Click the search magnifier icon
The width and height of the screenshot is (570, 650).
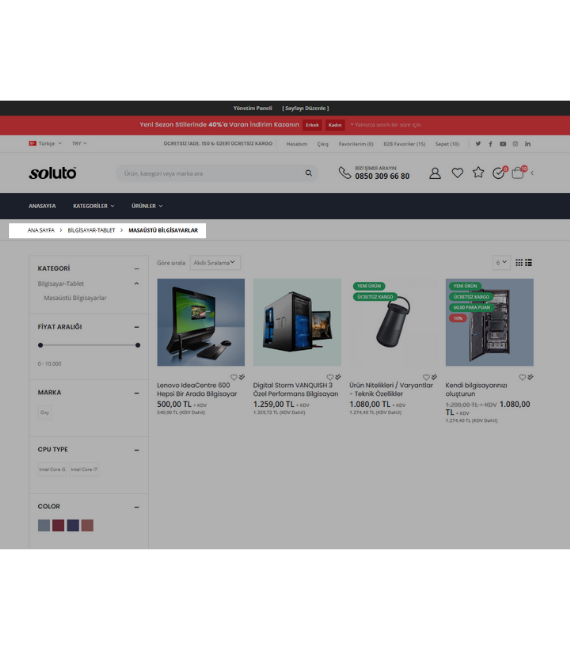pos(308,173)
